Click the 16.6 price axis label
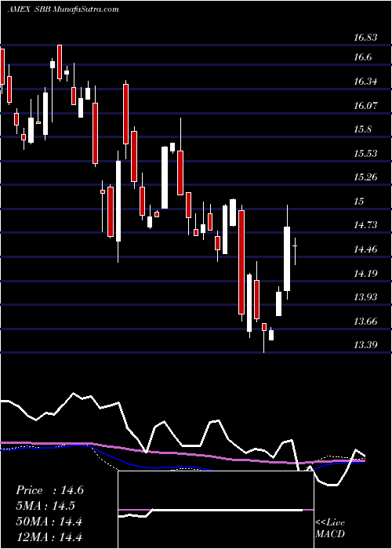The width and height of the screenshot is (392, 549). point(362,57)
